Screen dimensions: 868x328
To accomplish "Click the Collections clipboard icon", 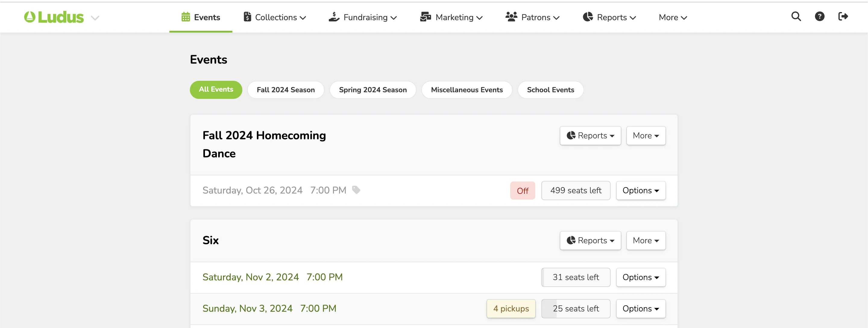I will click(x=247, y=17).
